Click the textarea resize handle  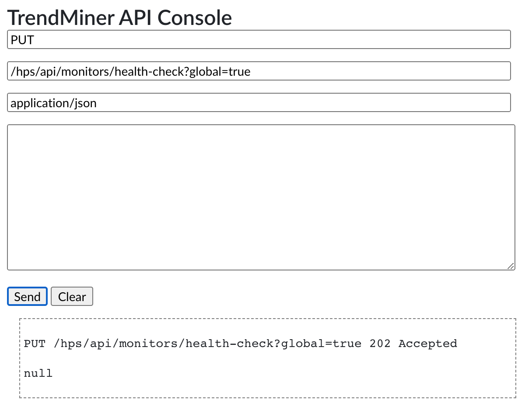pos(511,266)
